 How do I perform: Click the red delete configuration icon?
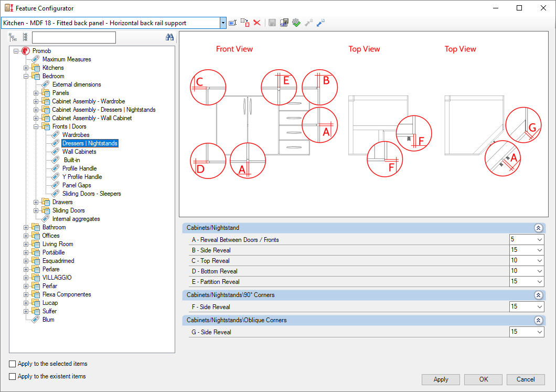[257, 23]
